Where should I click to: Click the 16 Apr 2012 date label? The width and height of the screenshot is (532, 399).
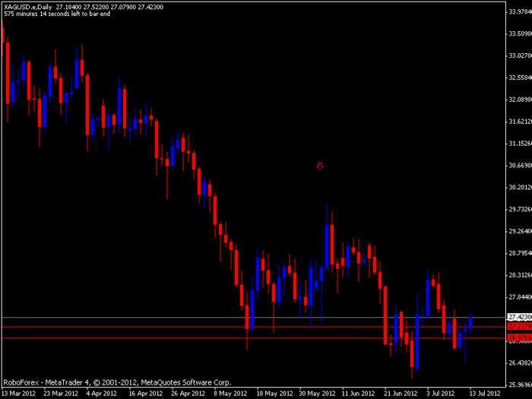(x=146, y=394)
